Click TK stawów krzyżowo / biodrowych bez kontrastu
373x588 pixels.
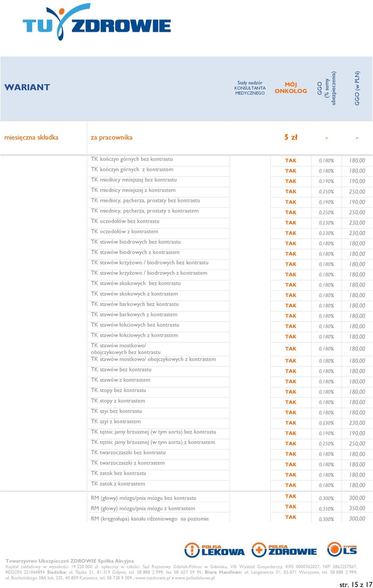[x=150, y=263]
